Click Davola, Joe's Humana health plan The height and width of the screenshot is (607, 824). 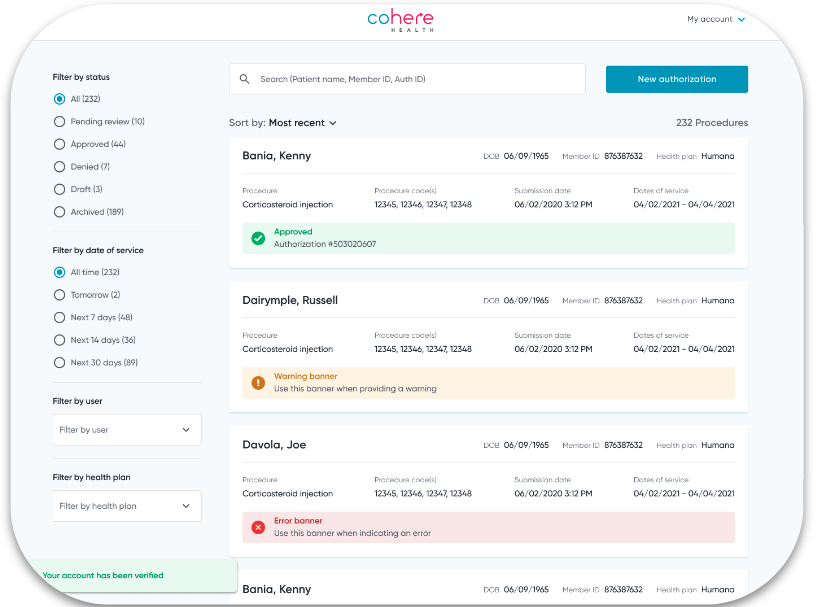[717, 445]
